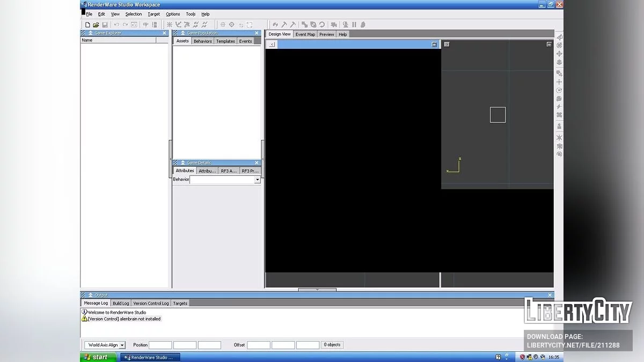Switch to the Build Log tab
644x362 pixels.
click(x=120, y=303)
